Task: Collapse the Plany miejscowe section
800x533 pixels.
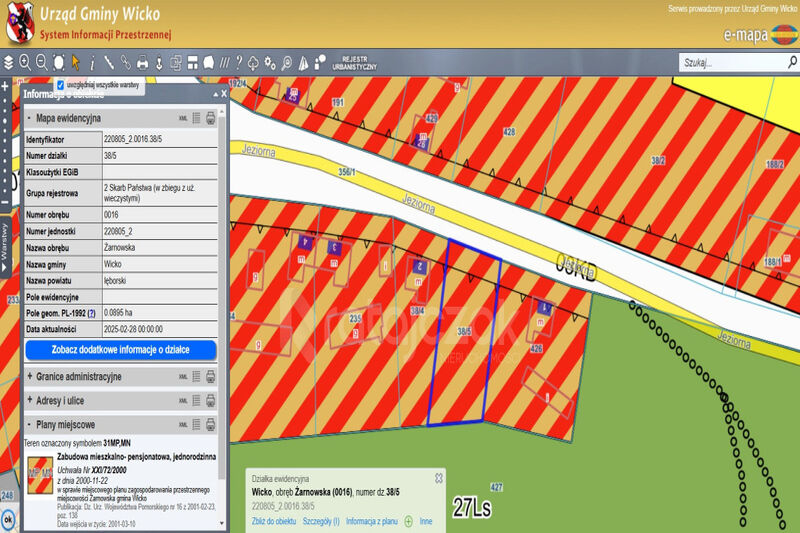Action: pyautogui.click(x=30, y=424)
